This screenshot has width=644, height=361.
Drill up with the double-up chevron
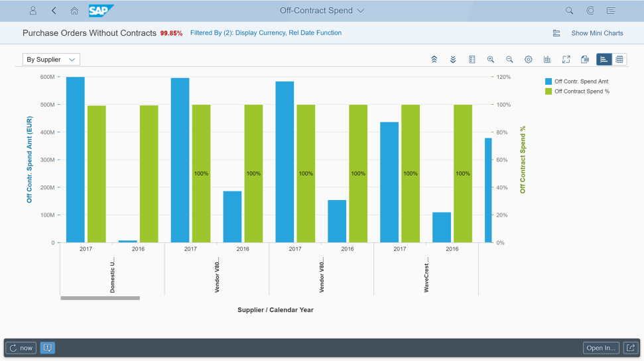click(434, 60)
